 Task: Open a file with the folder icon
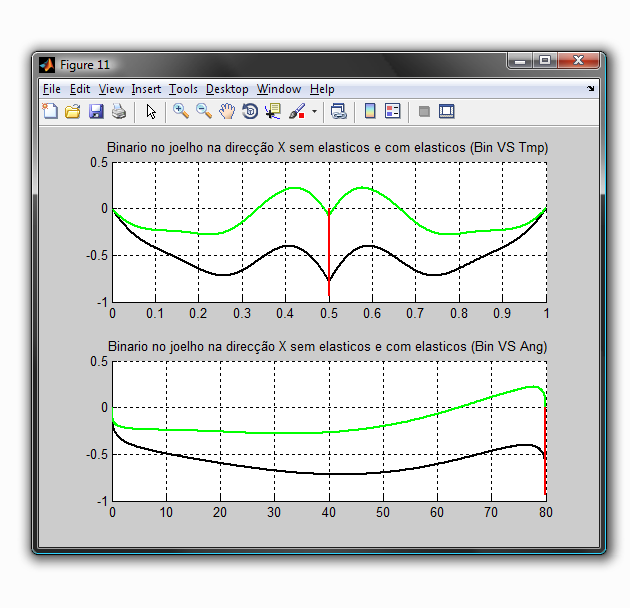(73, 111)
